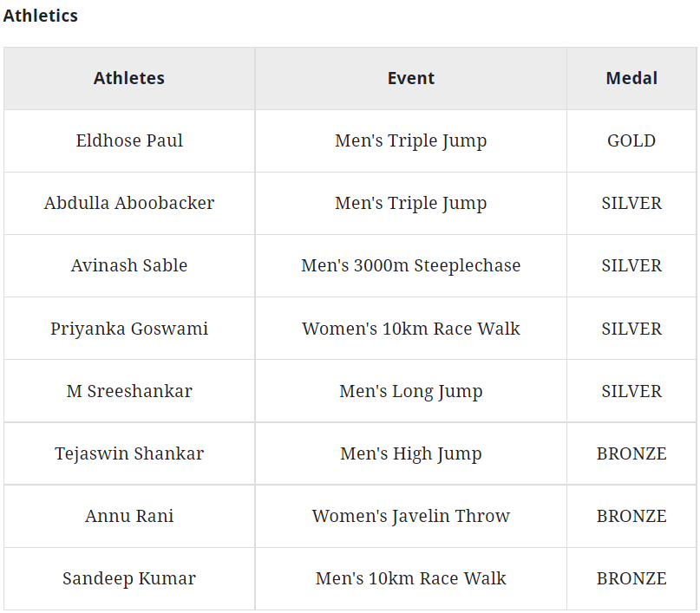Click the Men's Long Jump event
700x613 pixels.
coord(410,391)
